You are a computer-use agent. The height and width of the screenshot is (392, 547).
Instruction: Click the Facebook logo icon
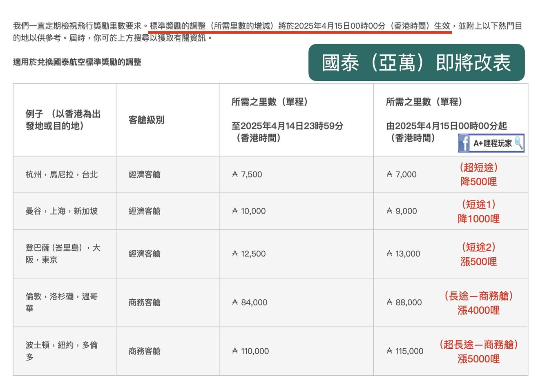coord(464,143)
